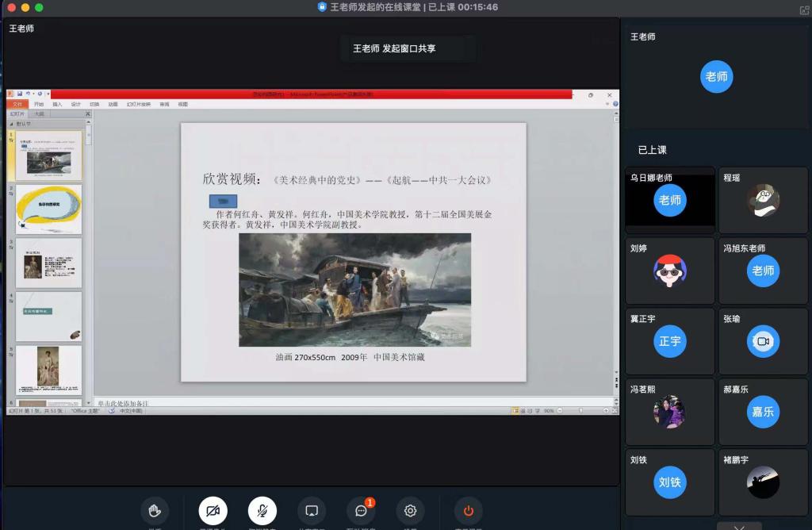
Task: Collapse the participant list with bottom chevron
Action: coord(739,527)
